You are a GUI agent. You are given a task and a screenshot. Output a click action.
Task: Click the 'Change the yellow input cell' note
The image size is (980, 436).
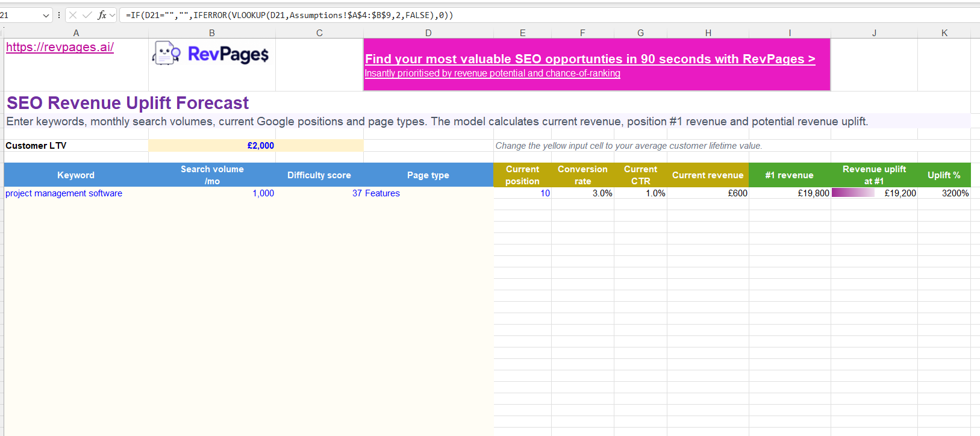pyautogui.click(x=628, y=146)
